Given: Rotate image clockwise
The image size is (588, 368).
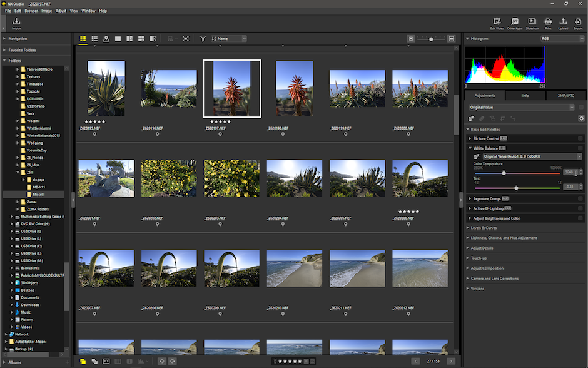Looking at the screenshot, I should (173, 361).
